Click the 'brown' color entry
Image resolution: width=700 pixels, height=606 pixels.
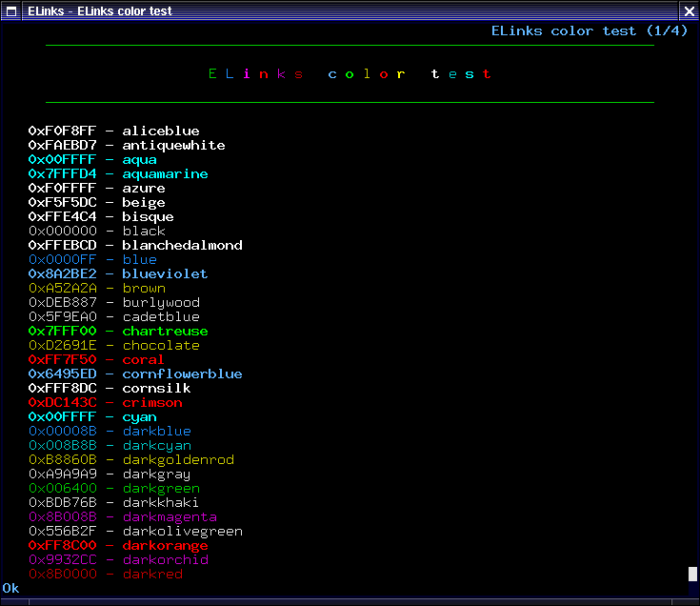click(x=97, y=288)
